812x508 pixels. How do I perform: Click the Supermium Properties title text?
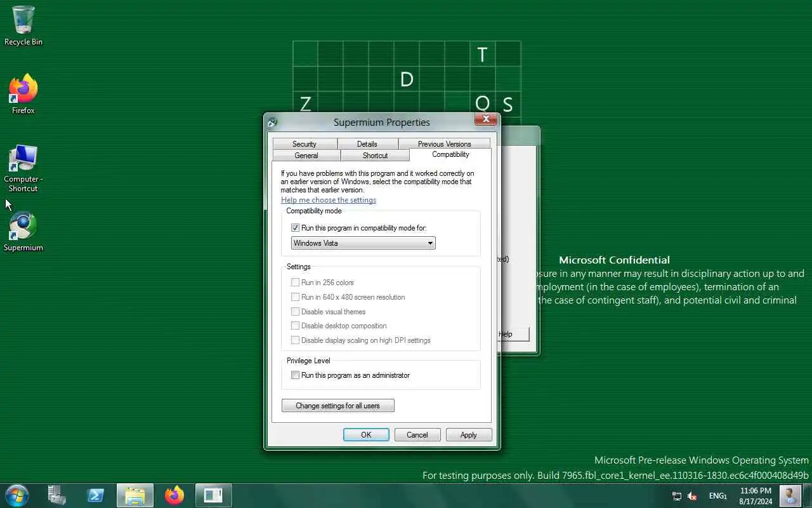(382, 123)
